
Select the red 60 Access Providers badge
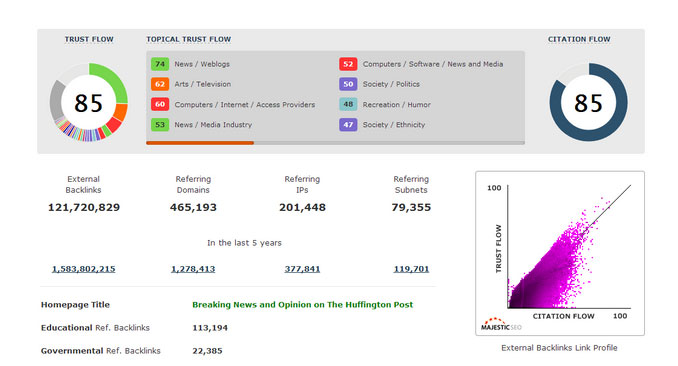160,104
